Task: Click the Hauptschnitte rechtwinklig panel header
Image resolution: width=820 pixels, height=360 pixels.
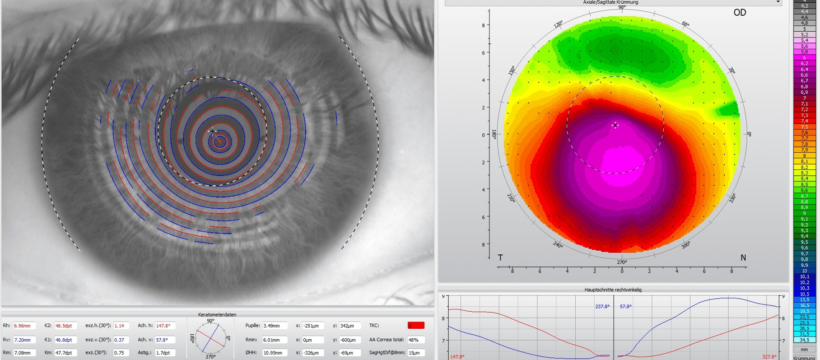Action: (x=613, y=289)
